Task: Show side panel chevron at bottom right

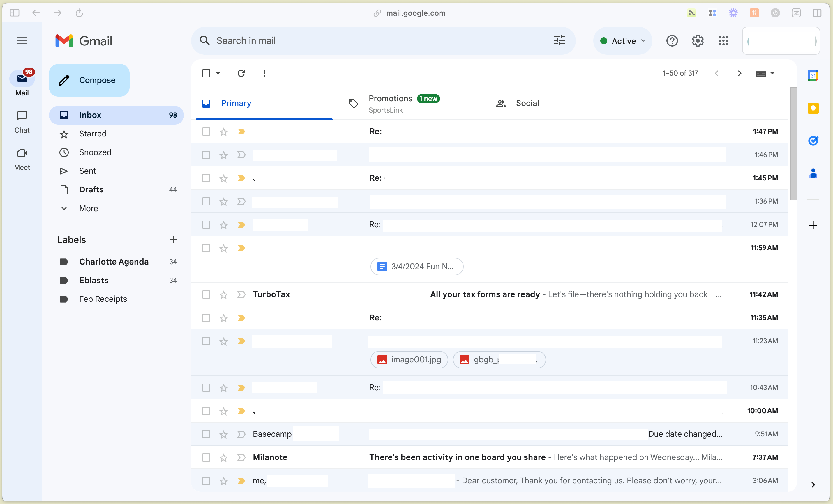Action: coord(813,485)
